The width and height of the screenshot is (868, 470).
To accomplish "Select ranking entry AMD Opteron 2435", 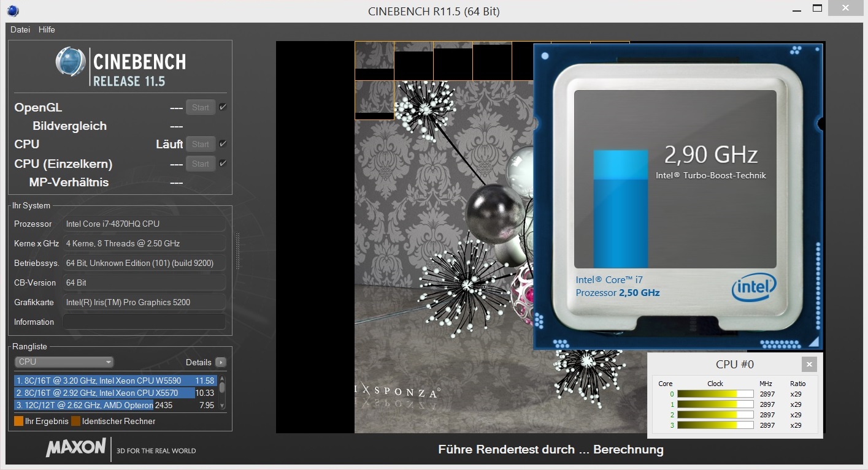I will (115, 405).
